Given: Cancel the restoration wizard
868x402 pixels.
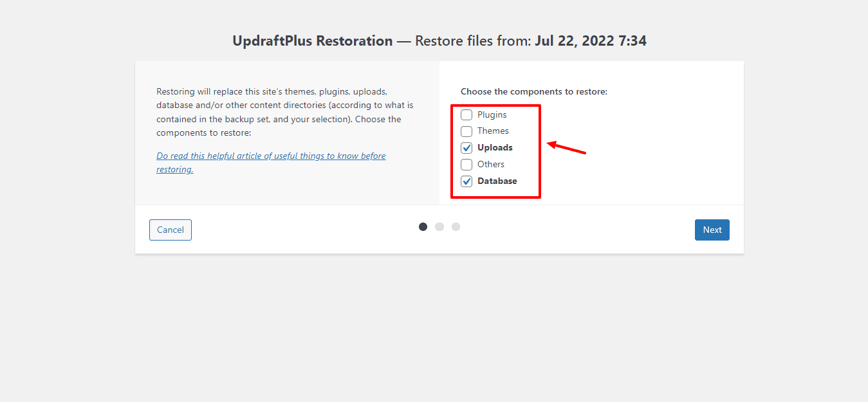Looking at the screenshot, I should 171,230.
